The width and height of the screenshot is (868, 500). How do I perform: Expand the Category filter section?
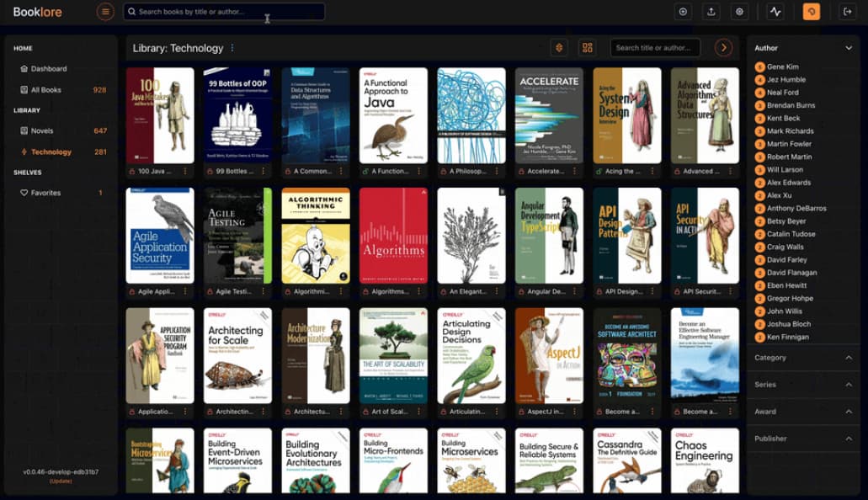(848, 358)
